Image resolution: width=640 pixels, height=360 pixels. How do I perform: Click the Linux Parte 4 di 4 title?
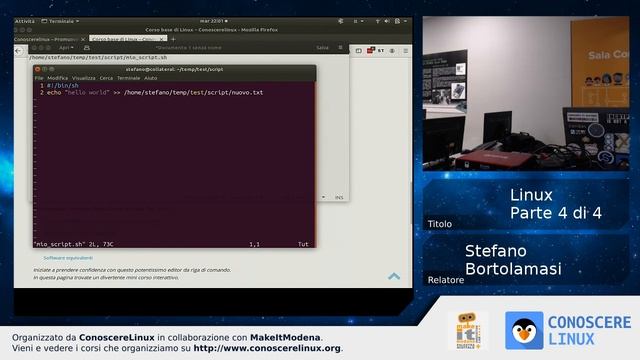click(556, 204)
